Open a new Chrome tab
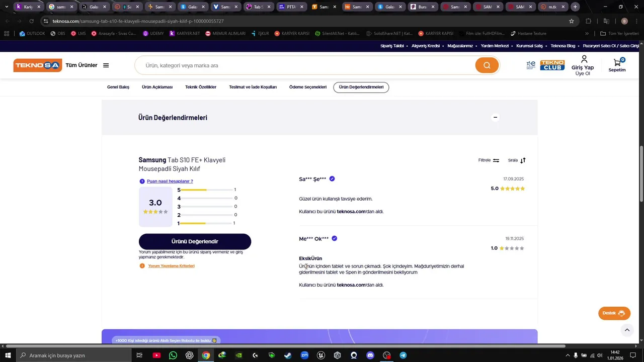The height and width of the screenshot is (362, 644). 575,7
